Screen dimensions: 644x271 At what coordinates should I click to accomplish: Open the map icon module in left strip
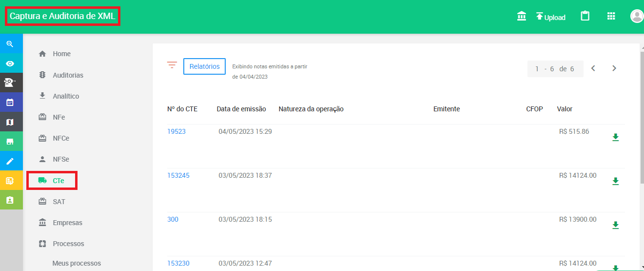pos(9,122)
